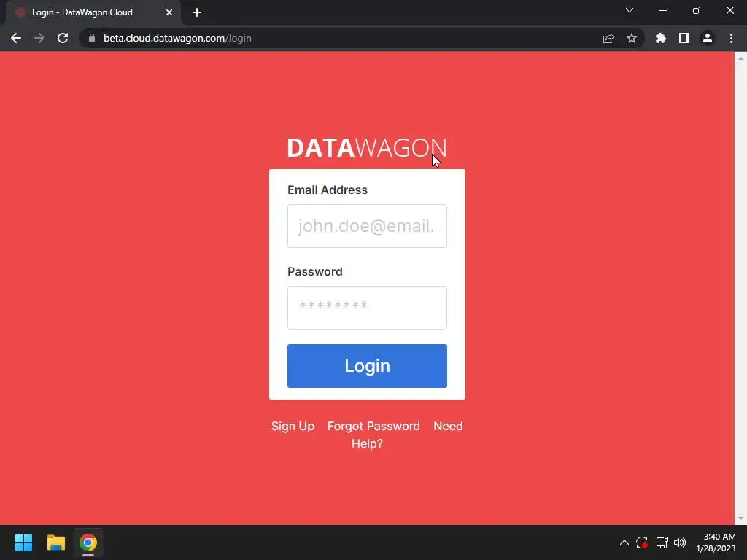Select the Login - DataWagon Cloud tab
Image resolution: width=747 pixels, height=560 pixels.
[x=93, y=12]
